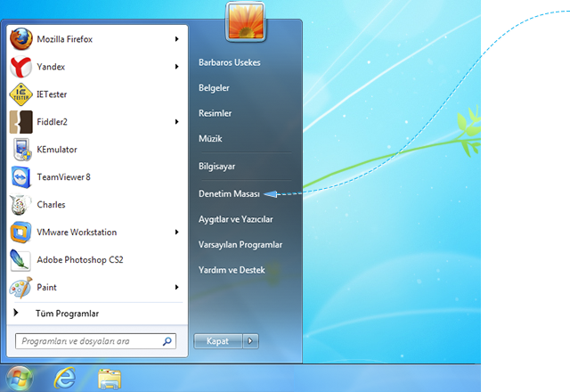Expand the Paint jump list arrow

coord(176,287)
